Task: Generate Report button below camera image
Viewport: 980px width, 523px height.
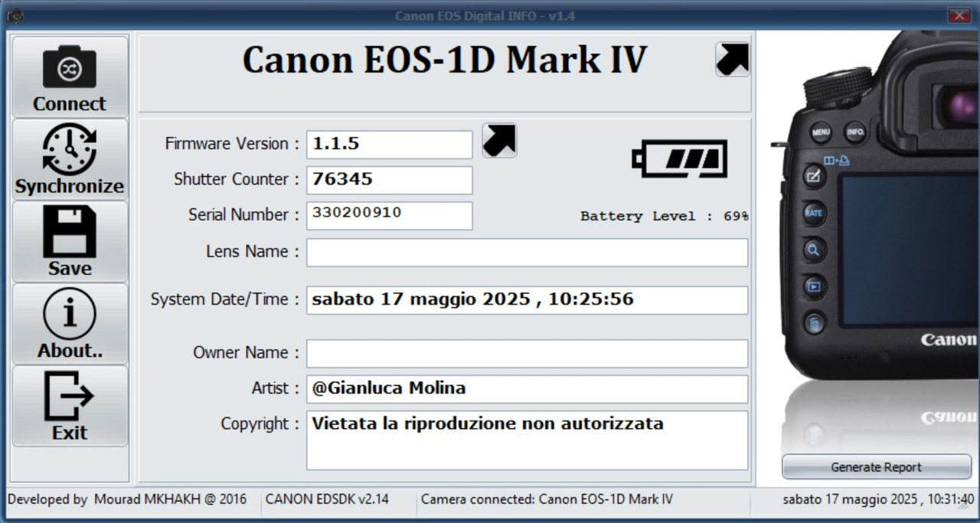Action: 877,467
